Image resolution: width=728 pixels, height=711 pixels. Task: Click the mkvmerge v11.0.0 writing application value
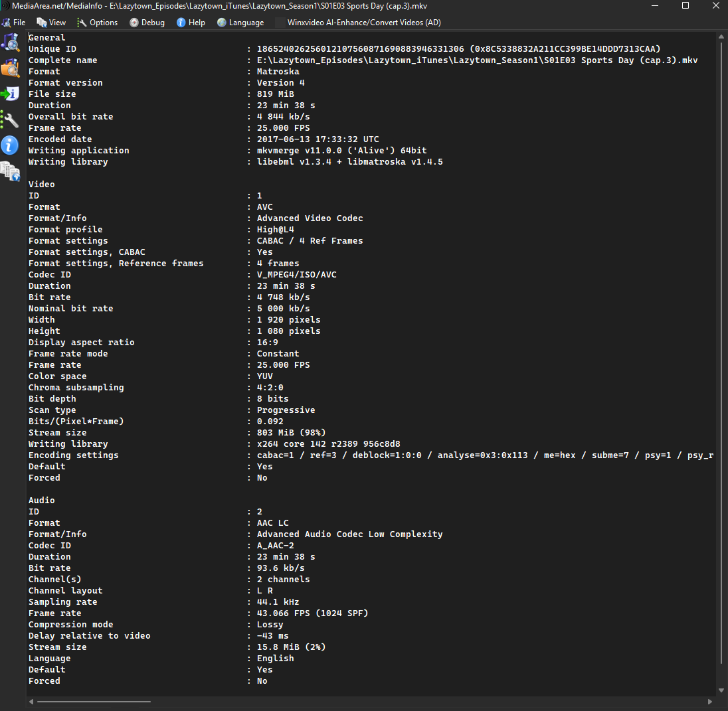coord(341,151)
